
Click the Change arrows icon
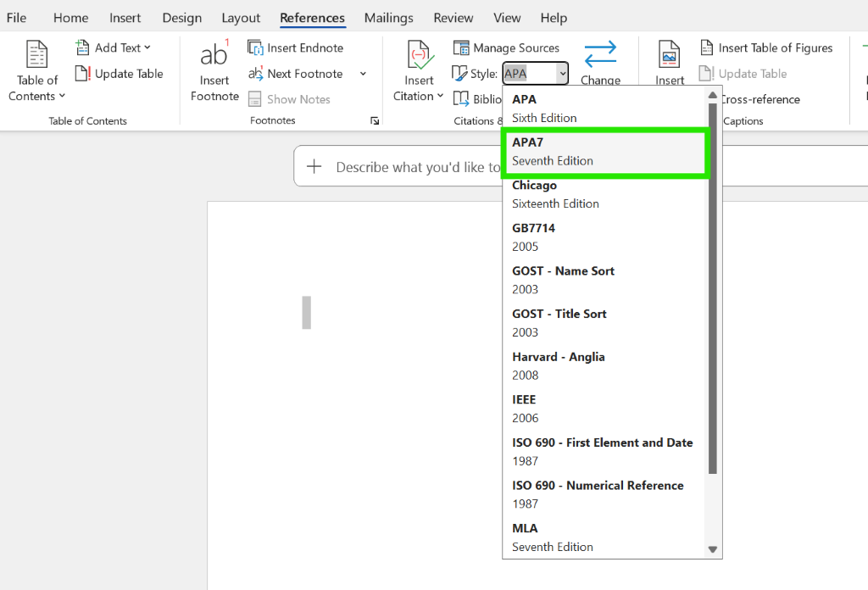pyautogui.click(x=600, y=55)
